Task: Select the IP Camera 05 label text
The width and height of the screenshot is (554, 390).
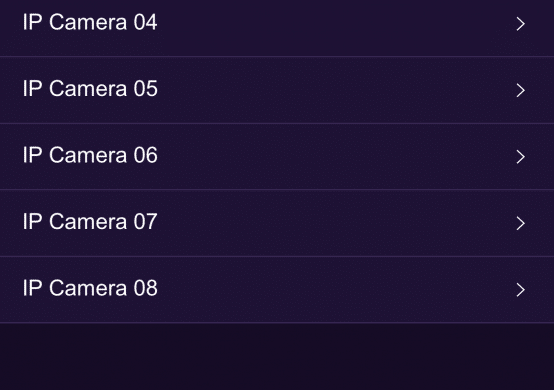Action: [x=90, y=88]
